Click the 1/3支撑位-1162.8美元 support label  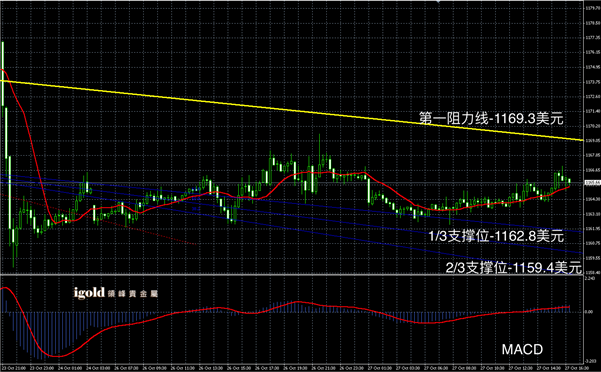tap(496, 236)
